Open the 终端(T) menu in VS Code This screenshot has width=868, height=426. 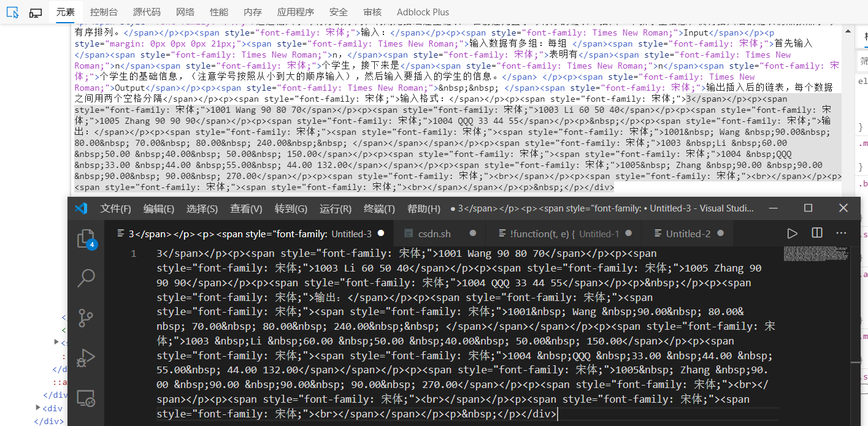pos(380,208)
